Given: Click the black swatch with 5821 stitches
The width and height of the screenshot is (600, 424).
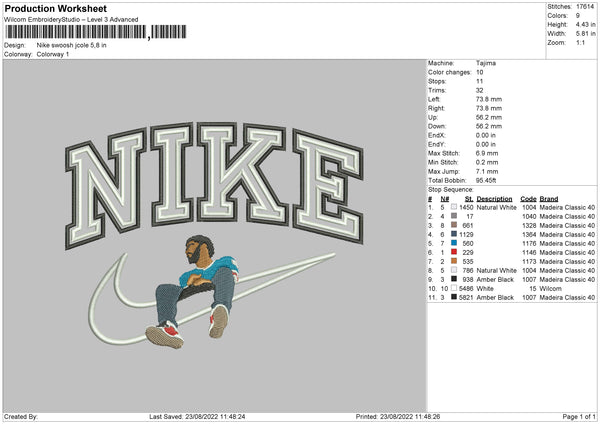Looking at the screenshot, I should [x=454, y=297].
